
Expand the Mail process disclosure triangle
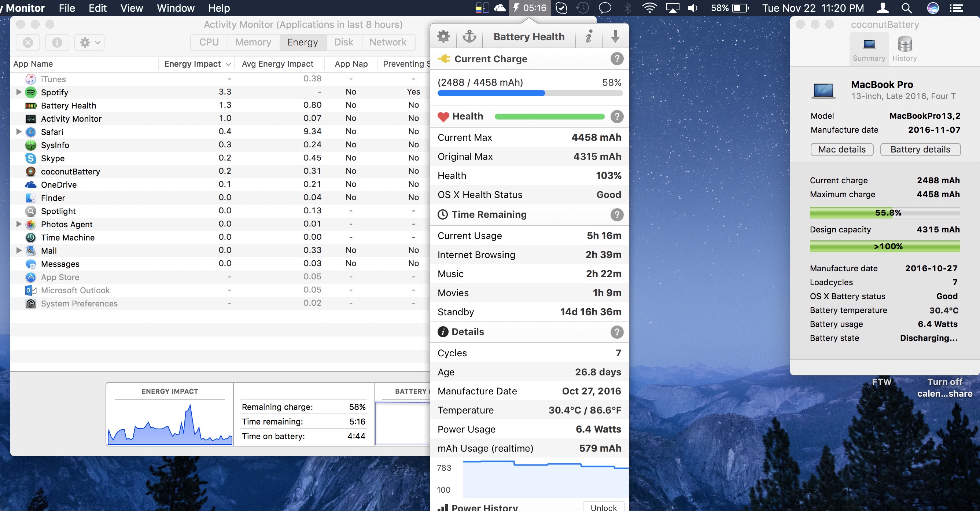pyautogui.click(x=18, y=250)
